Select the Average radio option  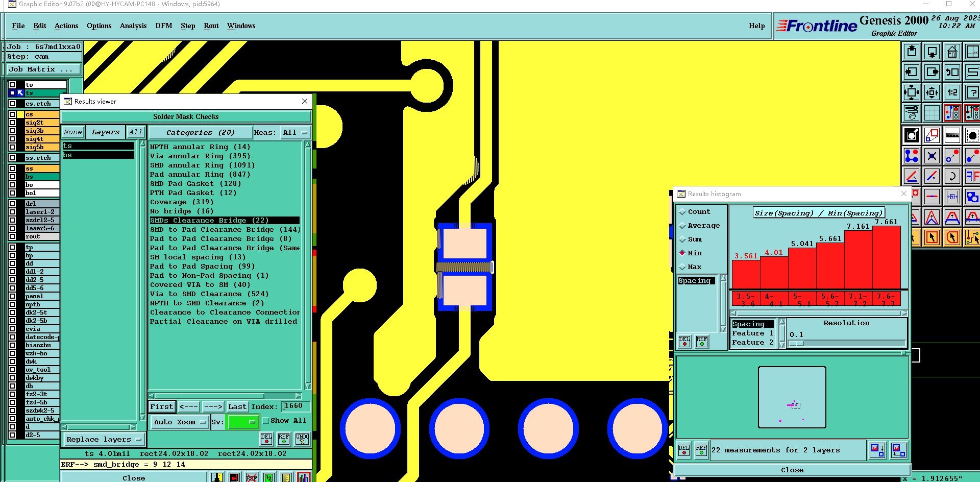[699, 226]
